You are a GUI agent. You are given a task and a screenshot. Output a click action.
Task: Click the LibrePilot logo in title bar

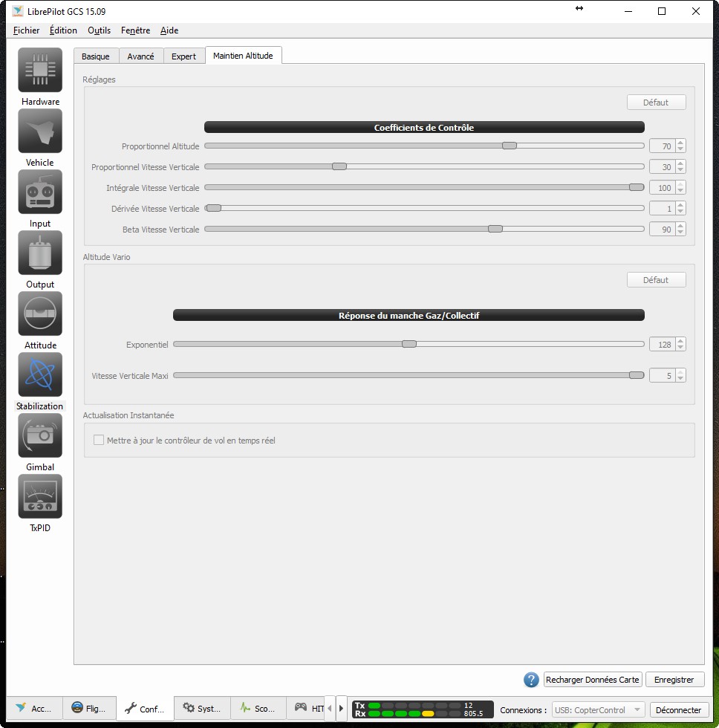(x=18, y=11)
